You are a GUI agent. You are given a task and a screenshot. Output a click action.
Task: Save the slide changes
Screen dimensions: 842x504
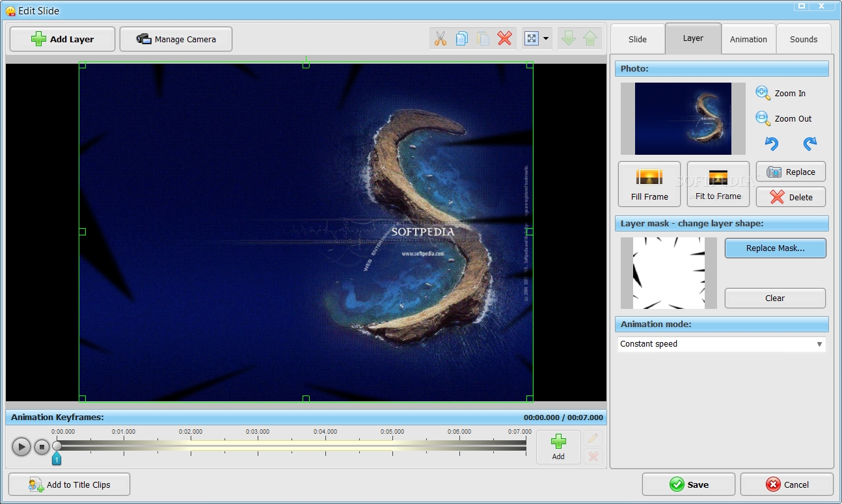click(x=688, y=484)
